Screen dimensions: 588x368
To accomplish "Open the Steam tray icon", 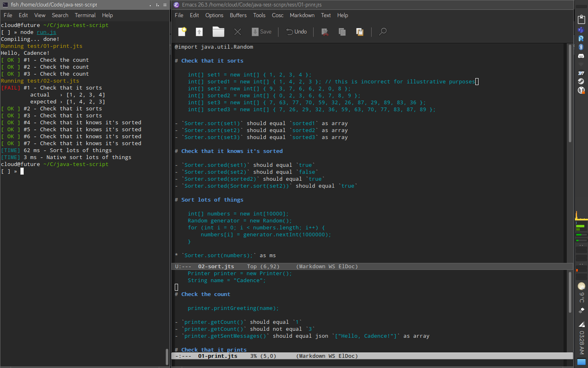I will (581, 81).
